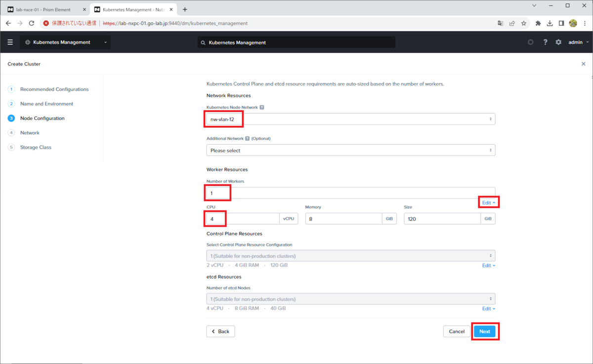Viewport: 593px width, 364px height.
Task: Open the help question mark icon
Action: [x=545, y=42]
